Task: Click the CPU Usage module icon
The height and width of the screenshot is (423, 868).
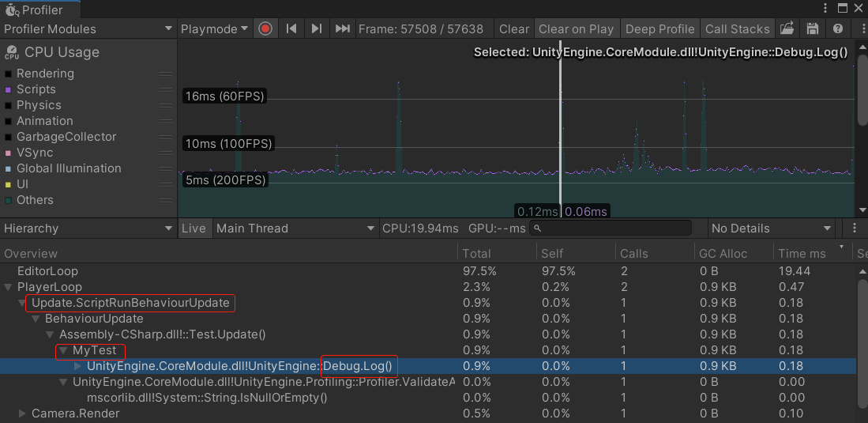Action: 12,53
